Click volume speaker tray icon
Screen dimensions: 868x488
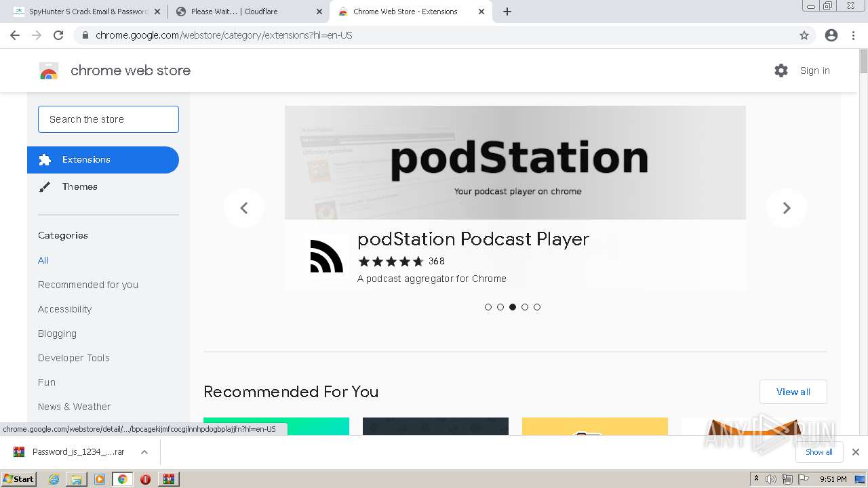pyautogui.click(x=771, y=479)
